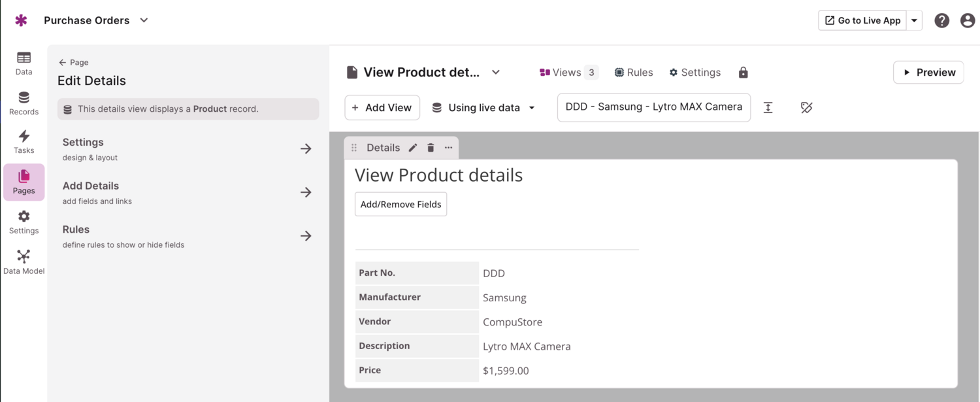The width and height of the screenshot is (980, 402).
Task: Open the Data section in sidebar
Action: (24, 63)
